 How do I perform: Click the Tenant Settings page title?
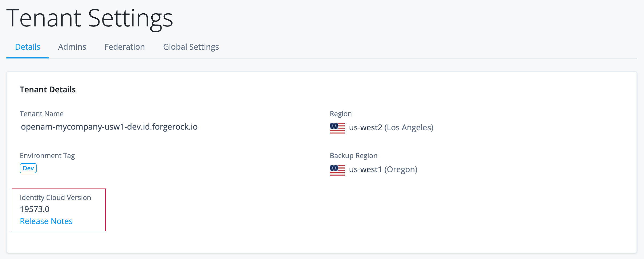pos(90,18)
